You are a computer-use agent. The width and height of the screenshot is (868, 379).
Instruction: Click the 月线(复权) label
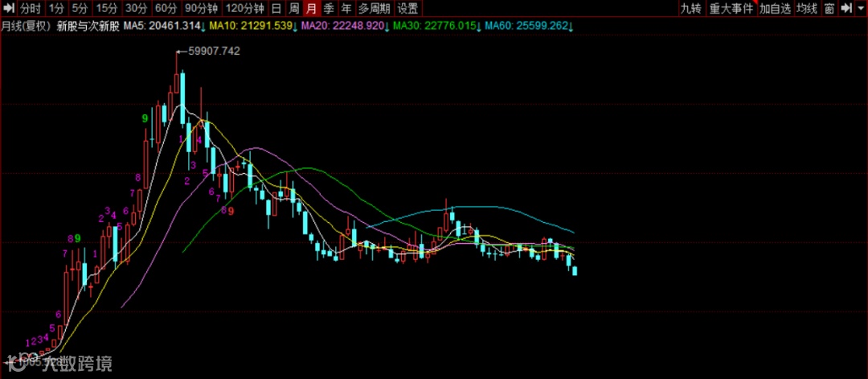[x=26, y=26]
